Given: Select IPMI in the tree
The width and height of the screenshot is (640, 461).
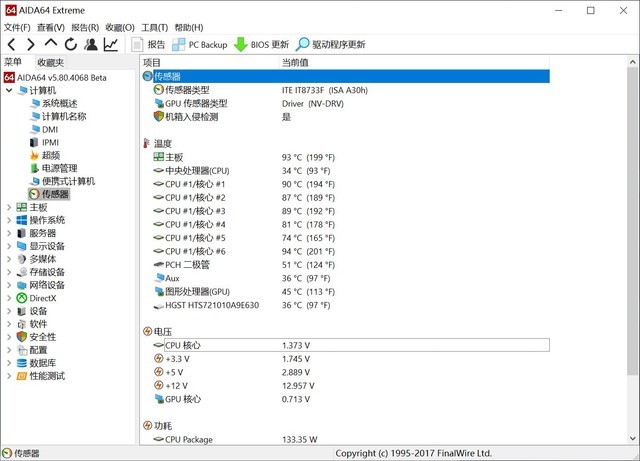Looking at the screenshot, I should pos(44,143).
